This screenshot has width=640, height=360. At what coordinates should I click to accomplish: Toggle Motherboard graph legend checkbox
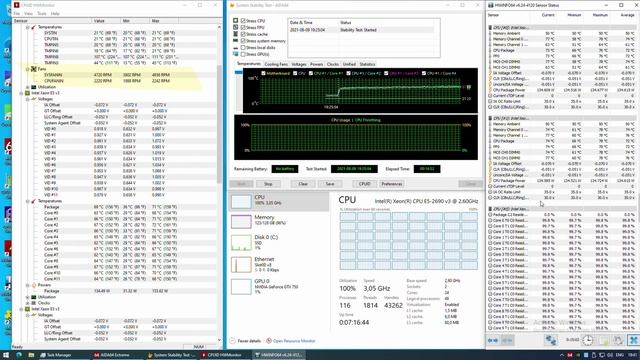click(263, 73)
